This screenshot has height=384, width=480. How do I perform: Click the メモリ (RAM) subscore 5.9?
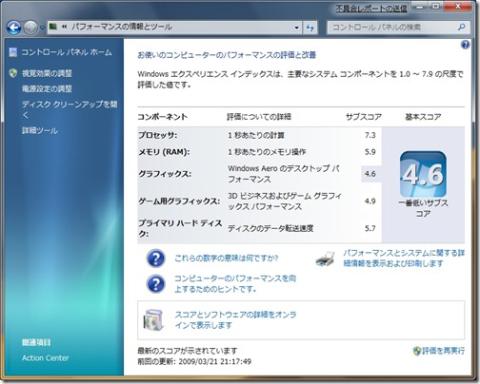point(370,152)
